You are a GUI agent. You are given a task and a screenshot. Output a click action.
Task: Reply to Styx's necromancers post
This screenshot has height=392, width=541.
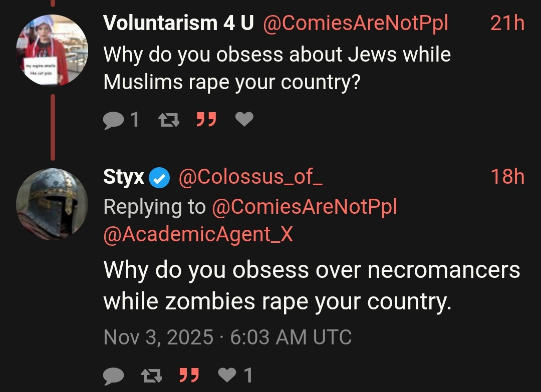coord(114,375)
